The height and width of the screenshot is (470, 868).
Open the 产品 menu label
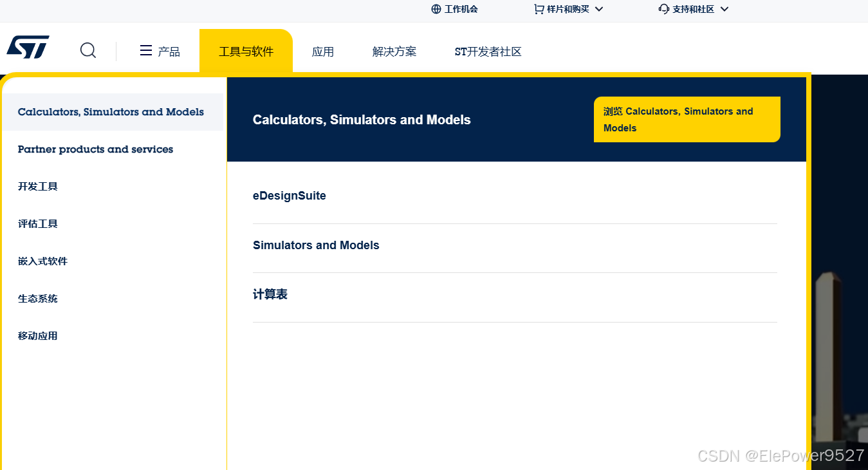(169, 52)
